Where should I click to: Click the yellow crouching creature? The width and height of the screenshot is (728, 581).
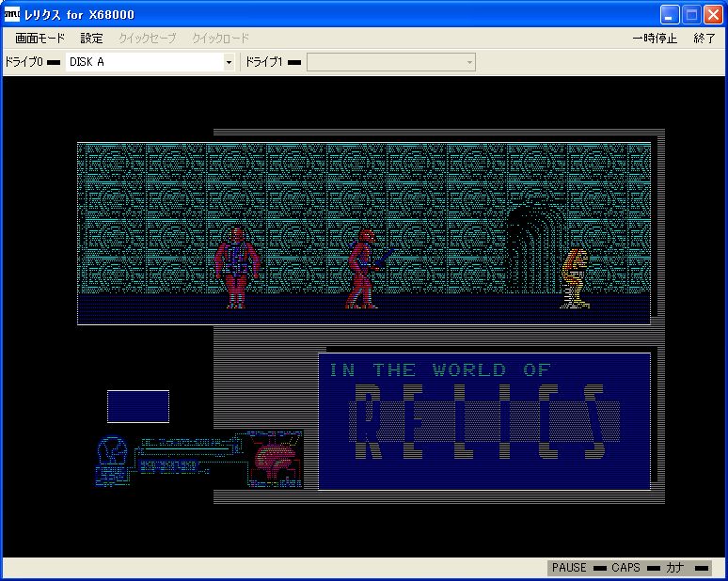(576, 278)
